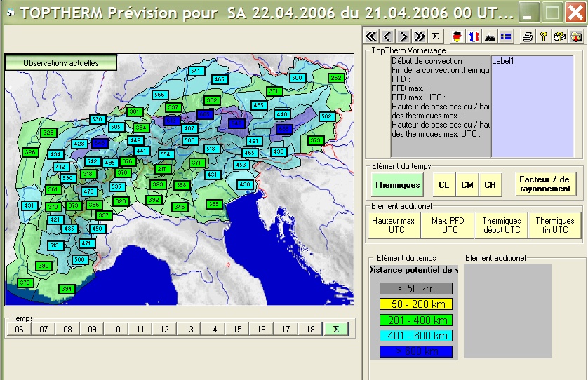Click the cyan 401 - 600 km legend swatch

(416, 335)
